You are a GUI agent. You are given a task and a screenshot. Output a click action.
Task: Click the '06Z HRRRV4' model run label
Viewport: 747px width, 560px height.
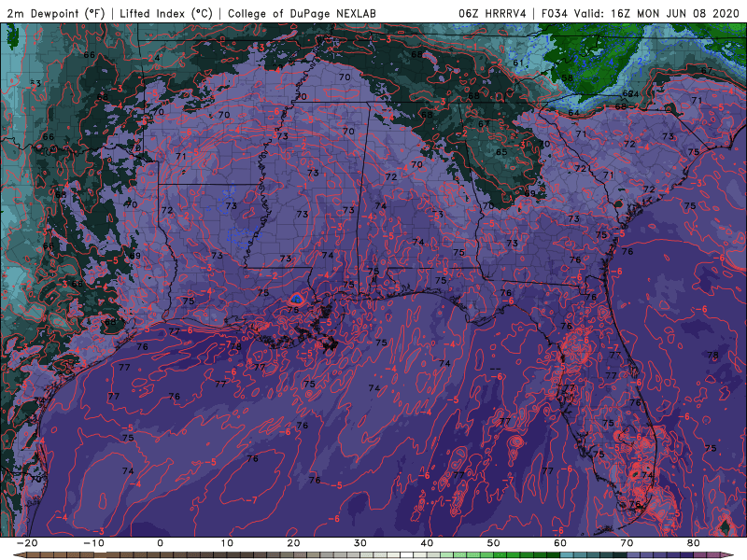point(492,13)
